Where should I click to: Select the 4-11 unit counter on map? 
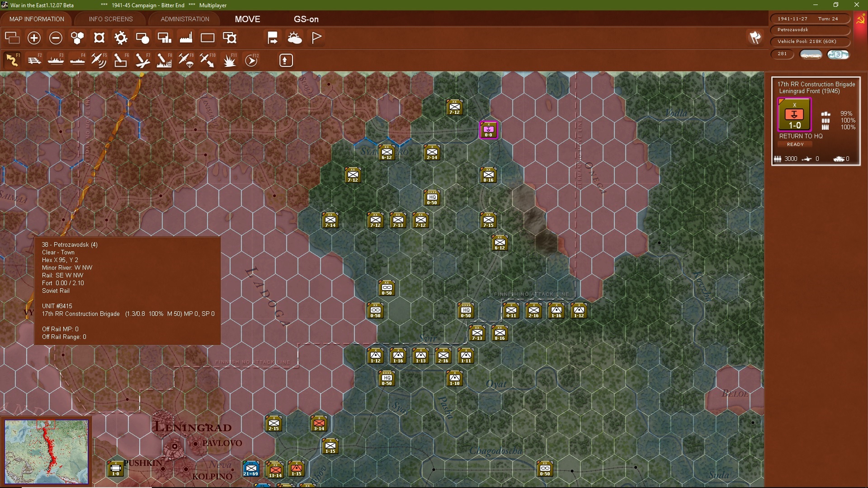click(511, 310)
